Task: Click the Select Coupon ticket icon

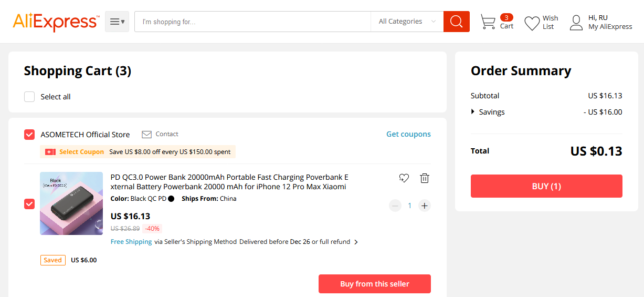Action: pos(50,152)
